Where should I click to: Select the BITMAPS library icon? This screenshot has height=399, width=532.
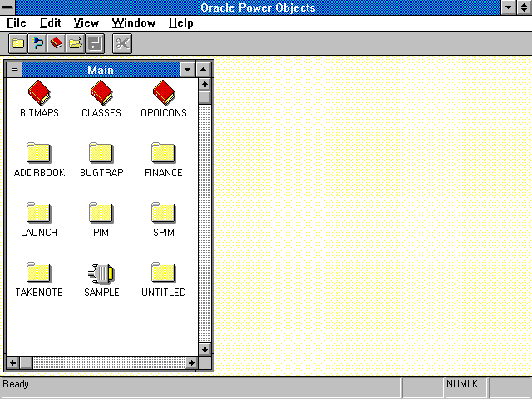[39, 92]
